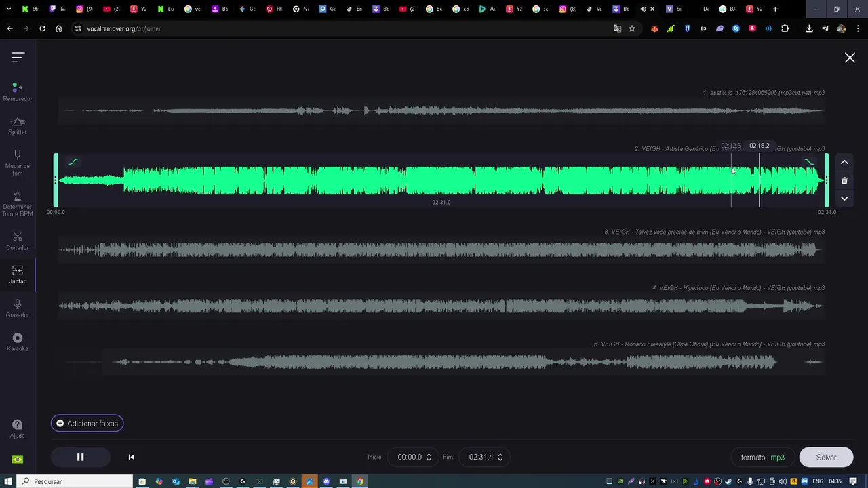This screenshot has height=488, width=868.
Task: Click the right trim handle of green track
Action: coord(827,180)
